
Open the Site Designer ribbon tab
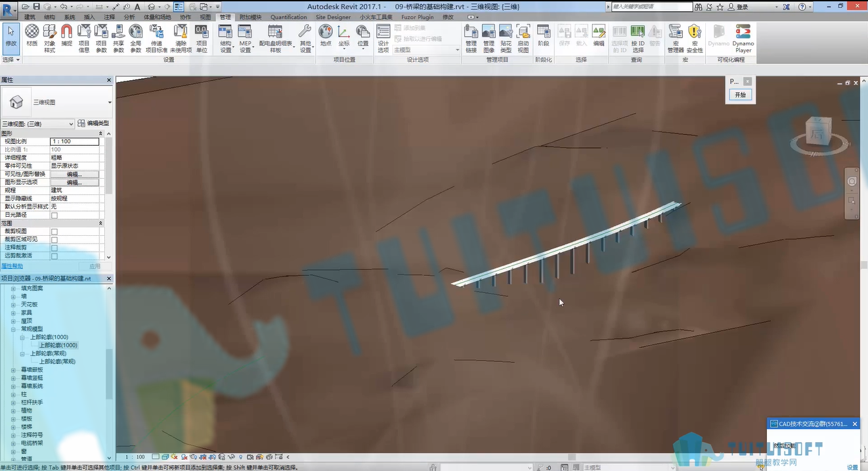[333, 17]
